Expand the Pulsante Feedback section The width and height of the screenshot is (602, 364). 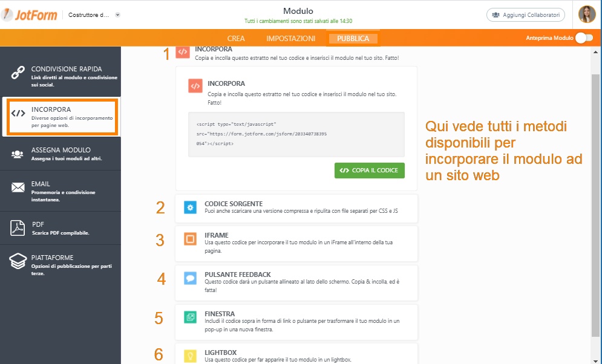point(296,282)
